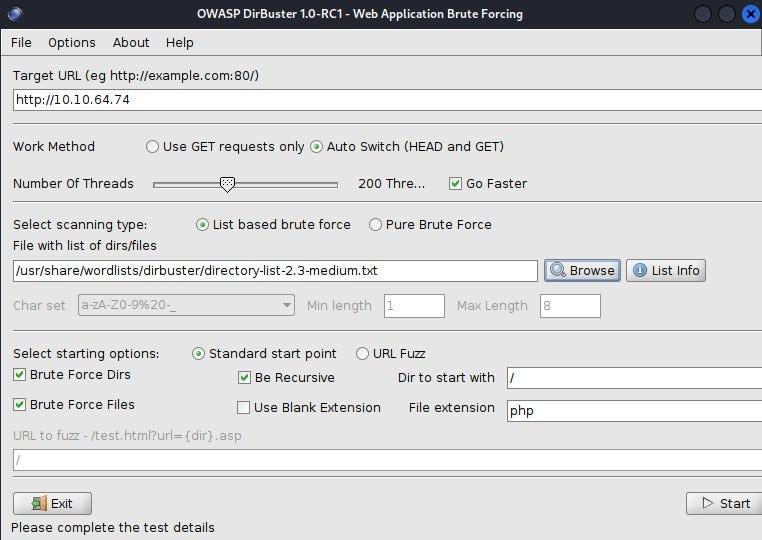Select Use GET requests only
This screenshot has width=762, height=540.
pos(153,146)
